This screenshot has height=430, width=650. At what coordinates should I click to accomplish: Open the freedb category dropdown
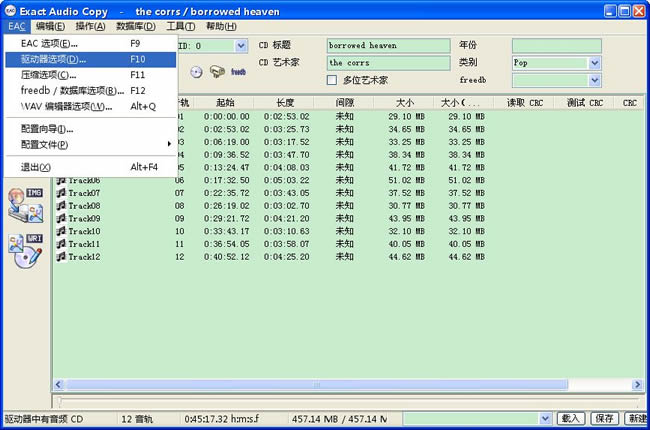(x=594, y=80)
